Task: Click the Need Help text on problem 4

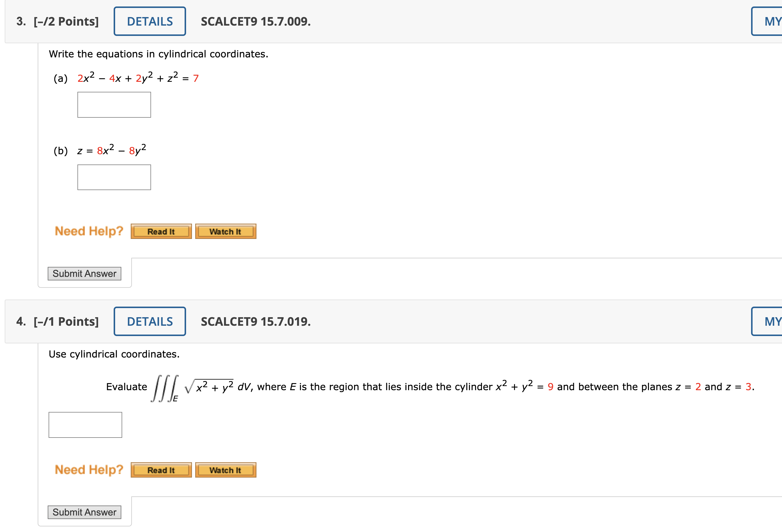Action: [89, 469]
